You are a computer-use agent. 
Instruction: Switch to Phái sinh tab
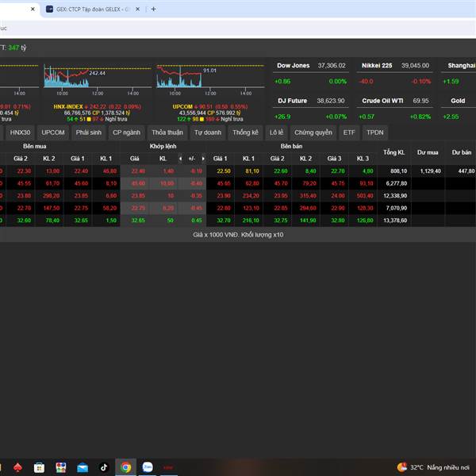point(89,132)
